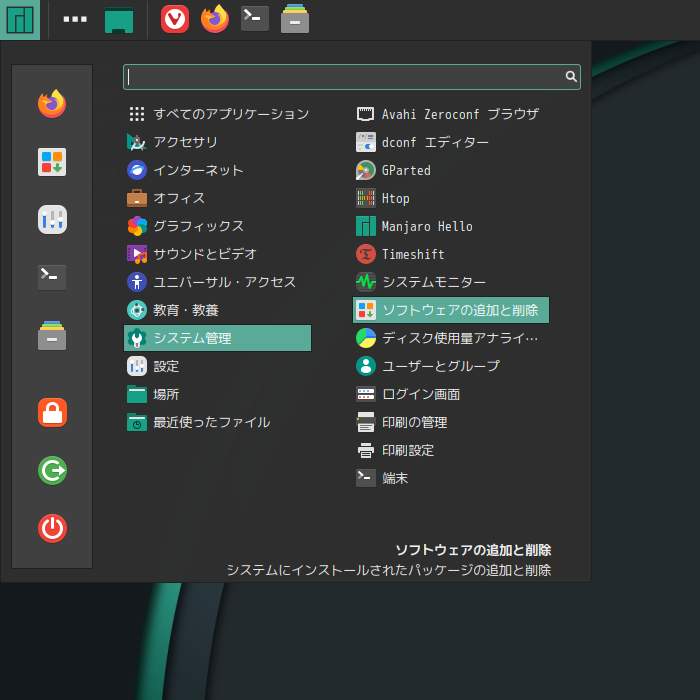Open ディスク使用量アナライザー
The height and width of the screenshot is (700, 700).
451,338
